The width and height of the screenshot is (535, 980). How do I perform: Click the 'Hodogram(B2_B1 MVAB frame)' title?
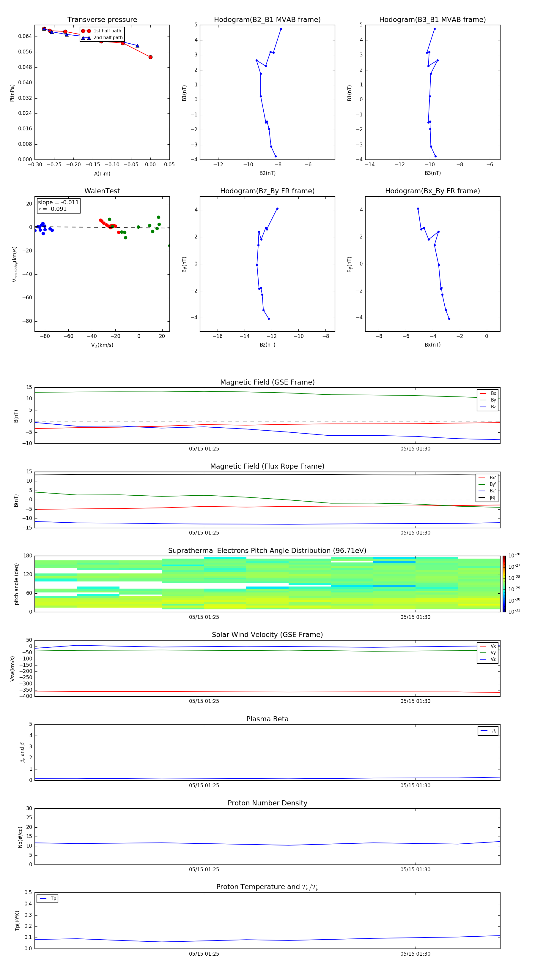pyautogui.click(x=267, y=19)
